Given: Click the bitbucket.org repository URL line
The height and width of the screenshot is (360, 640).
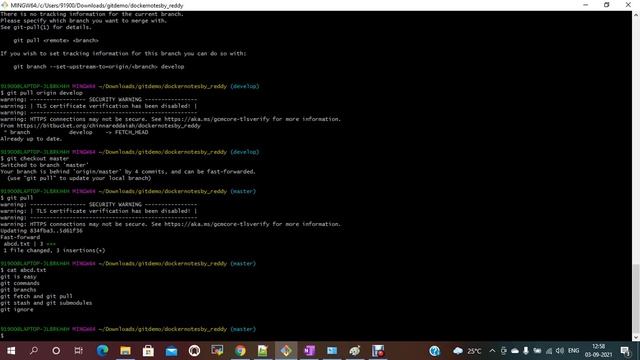Looking at the screenshot, I should point(100,126).
